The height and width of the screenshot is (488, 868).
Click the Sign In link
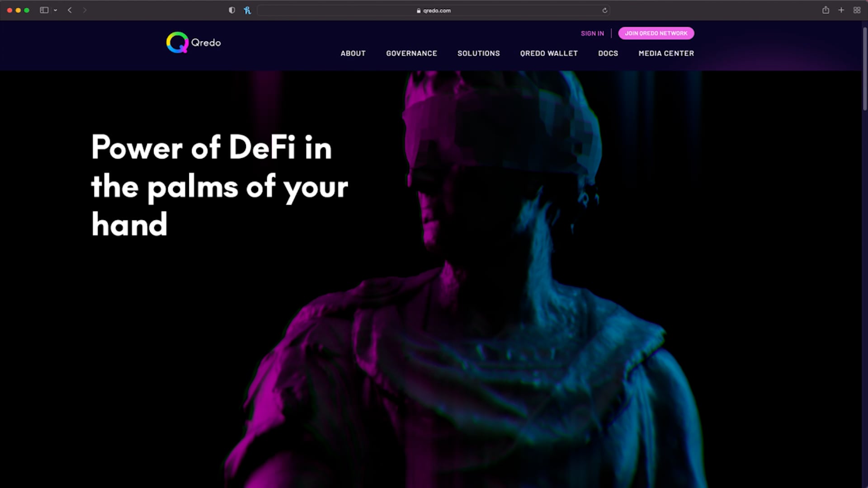pyautogui.click(x=592, y=33)
